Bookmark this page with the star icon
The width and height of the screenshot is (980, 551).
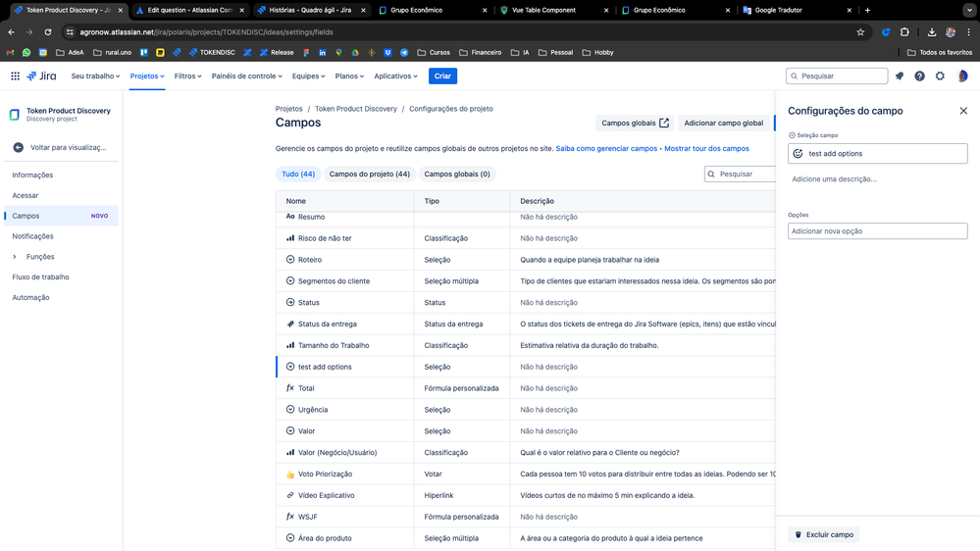(860, 31)
